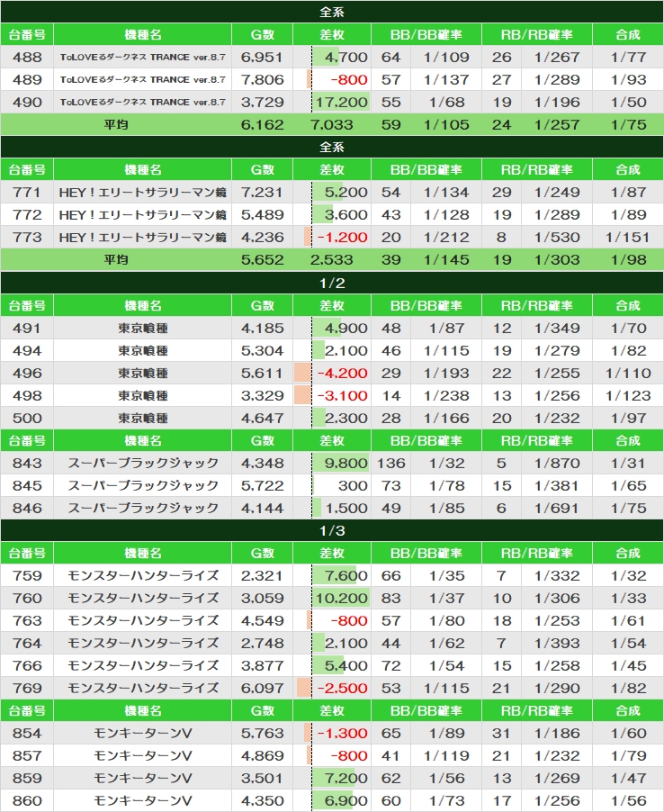This screenshot has width=664, height=812.
Task: Click the -1,300 difference value
Action: (342, 734)
